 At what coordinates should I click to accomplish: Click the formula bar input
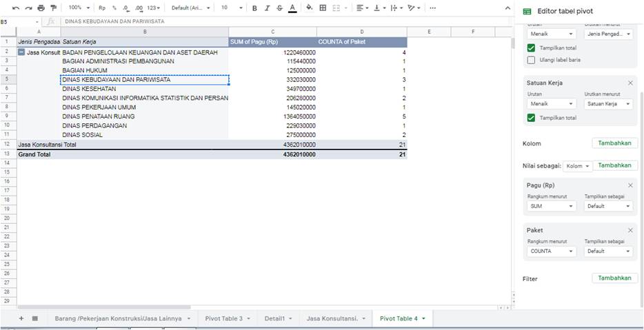click(x=285, y=21)
